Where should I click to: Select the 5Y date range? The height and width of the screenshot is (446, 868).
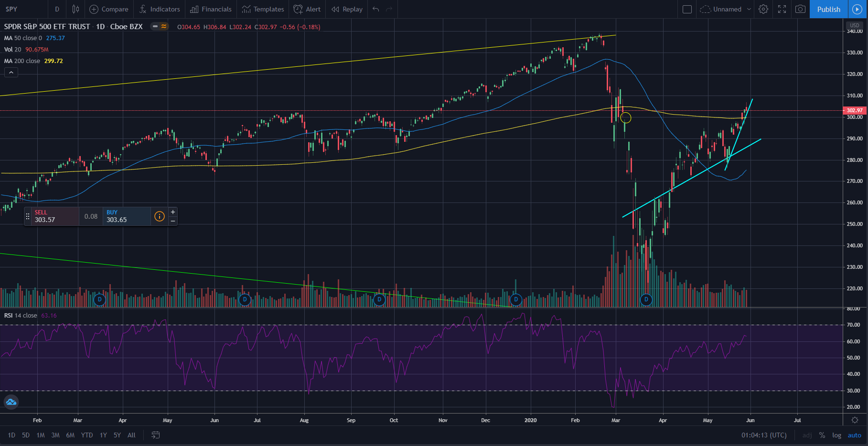point(117,435)
